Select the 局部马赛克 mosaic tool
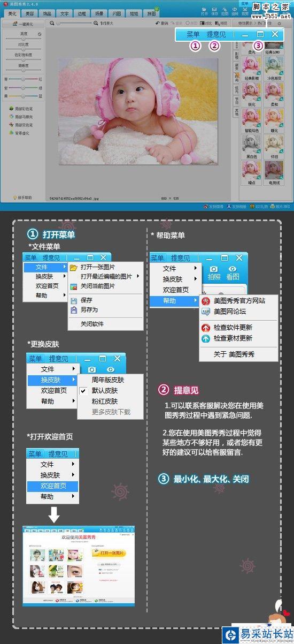The image size is (294, 644). point(20,116)
